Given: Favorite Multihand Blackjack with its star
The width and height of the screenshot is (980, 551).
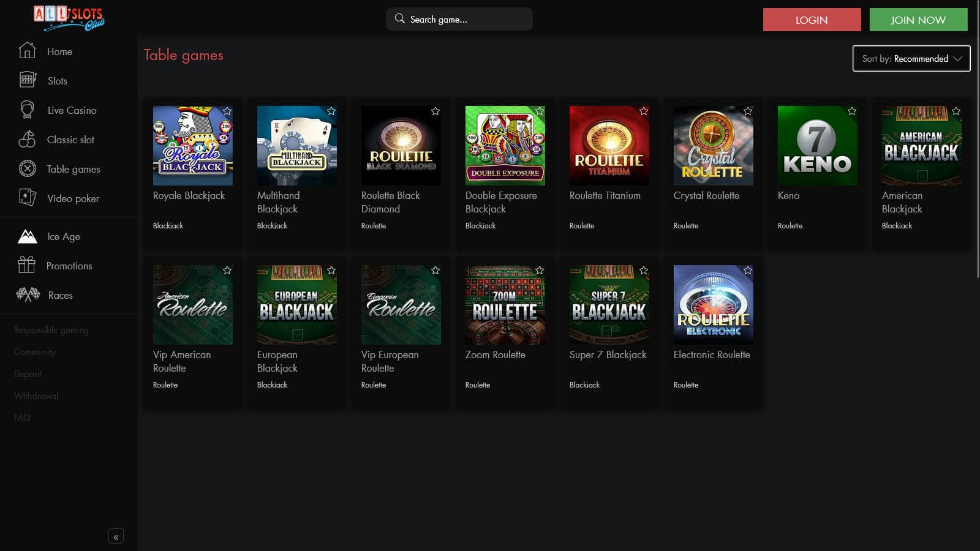Looking at the screenshot, I should coord(331,111).
